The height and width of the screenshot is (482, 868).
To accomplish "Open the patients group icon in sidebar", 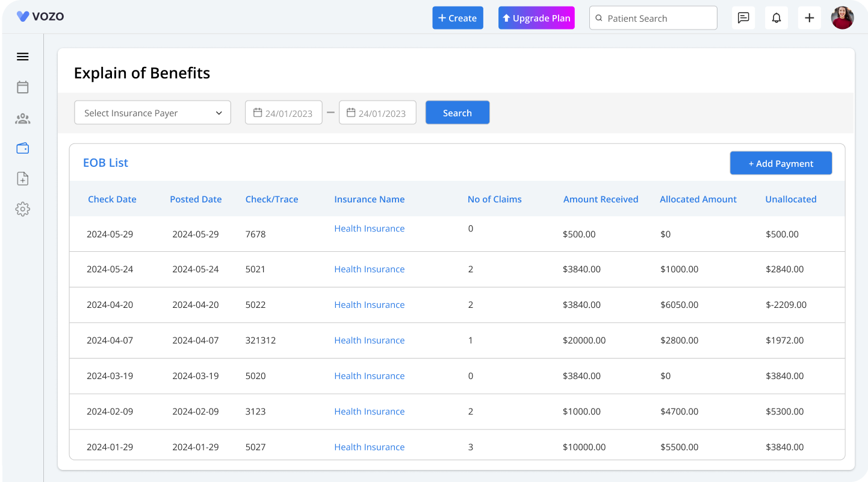I will [22, 119].
